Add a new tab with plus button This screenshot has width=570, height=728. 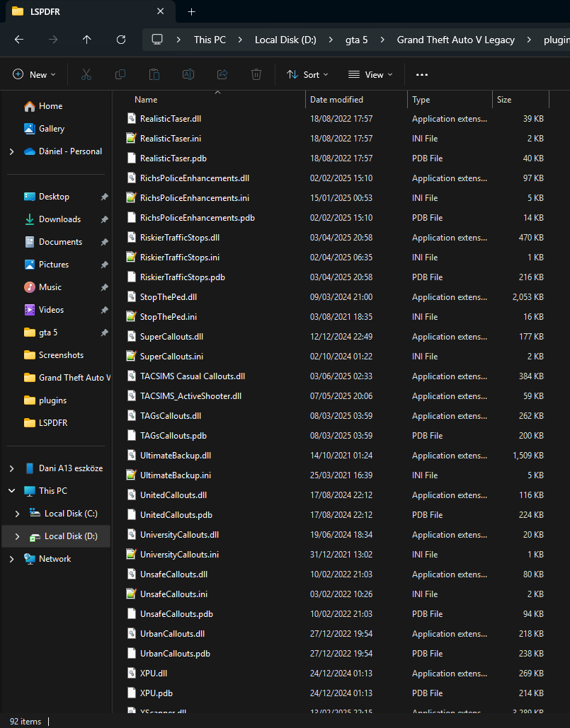[191, 11]
